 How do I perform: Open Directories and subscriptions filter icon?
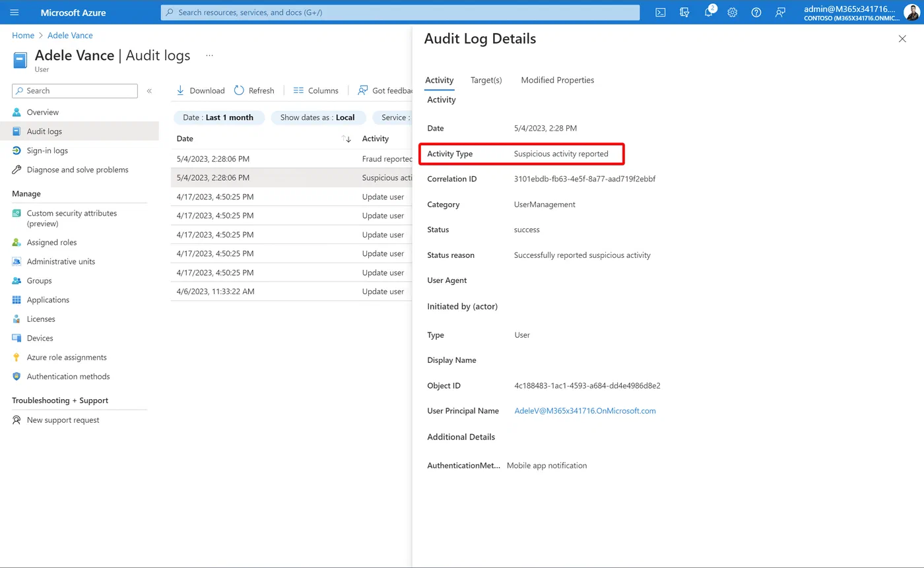(x=684, y=13)
